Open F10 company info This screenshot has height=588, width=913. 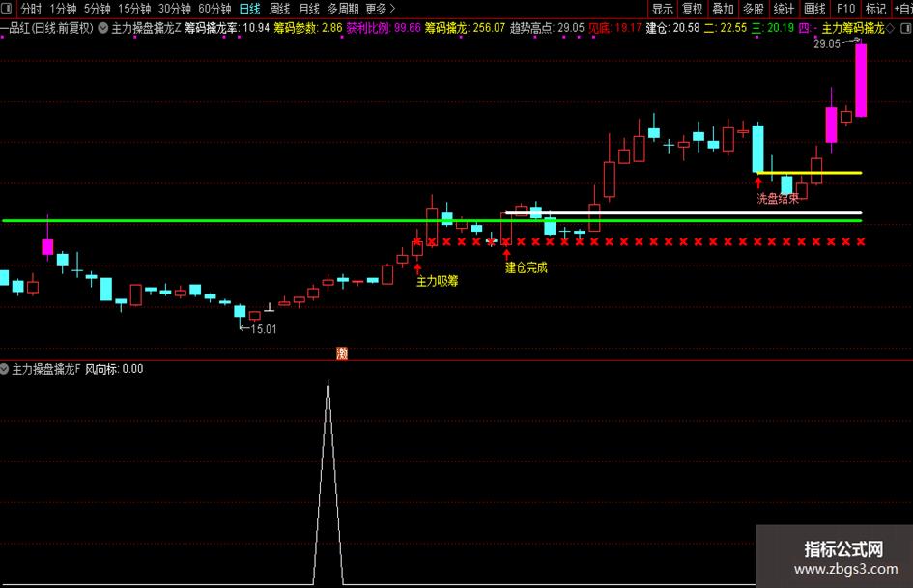coord(845,9)
